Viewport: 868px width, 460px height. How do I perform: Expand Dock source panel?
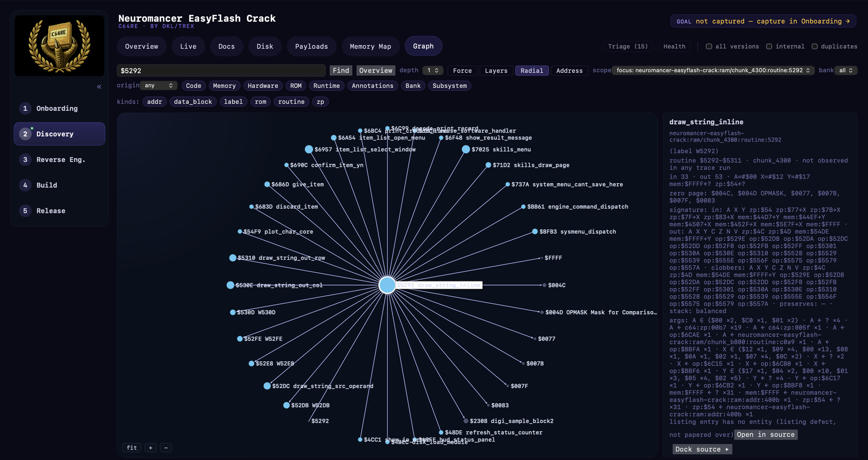click(702, 449)
